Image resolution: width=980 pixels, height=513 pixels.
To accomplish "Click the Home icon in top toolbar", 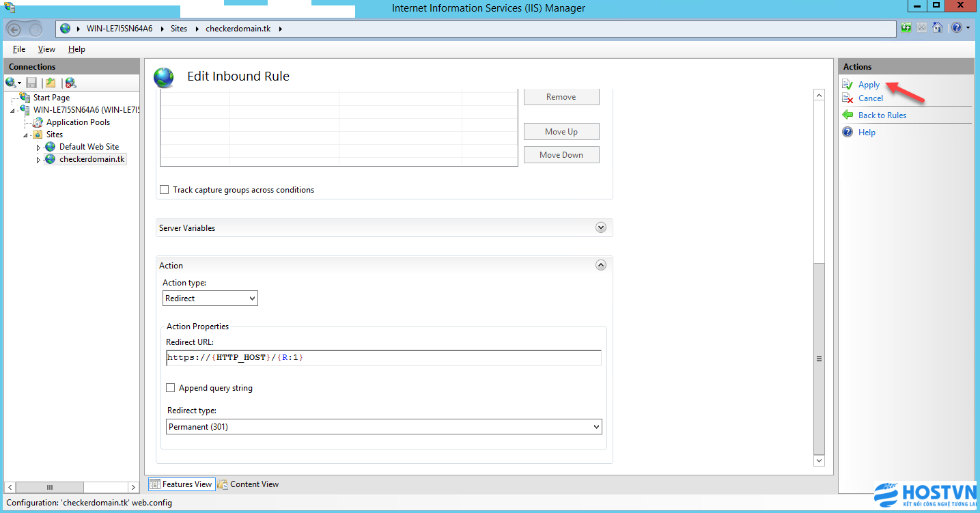I will pos(938,28).
